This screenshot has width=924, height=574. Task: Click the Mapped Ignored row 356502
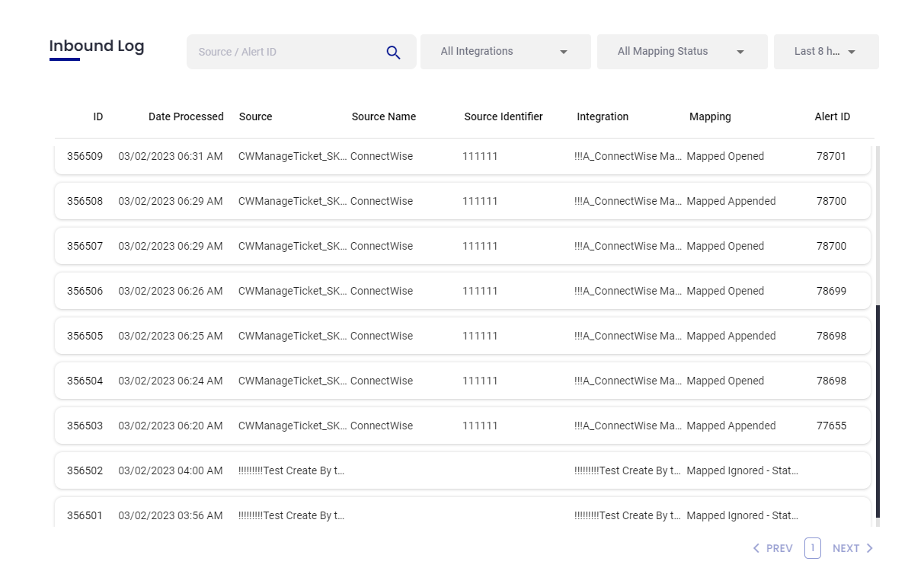coord(462,471)
